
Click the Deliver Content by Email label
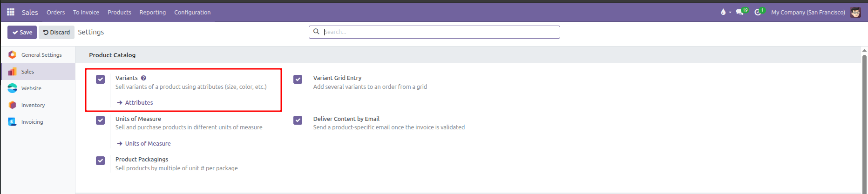click(346, 119)
